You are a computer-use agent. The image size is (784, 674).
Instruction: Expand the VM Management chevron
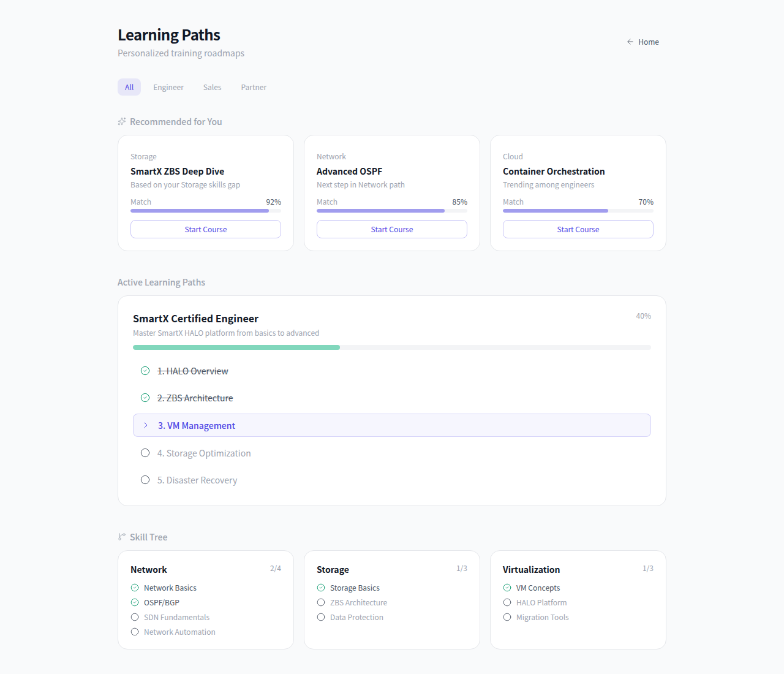click(x=146, y=425)
